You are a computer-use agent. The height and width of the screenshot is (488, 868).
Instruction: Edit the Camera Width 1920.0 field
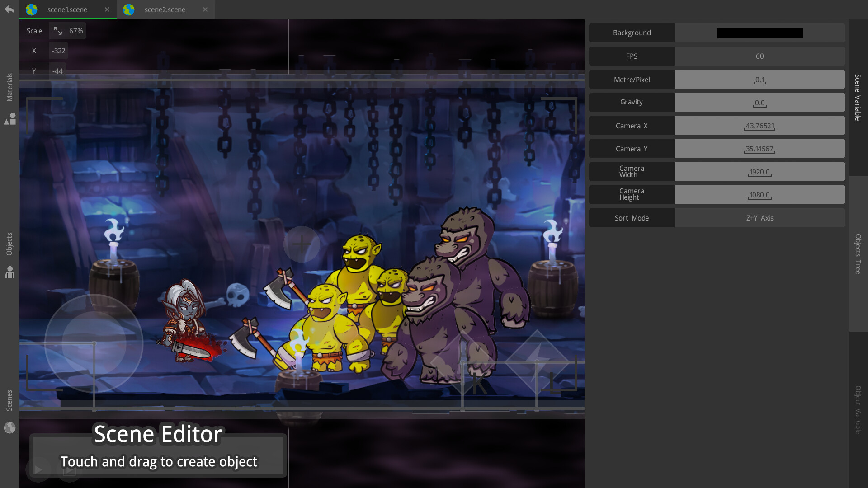coord(759,172)
